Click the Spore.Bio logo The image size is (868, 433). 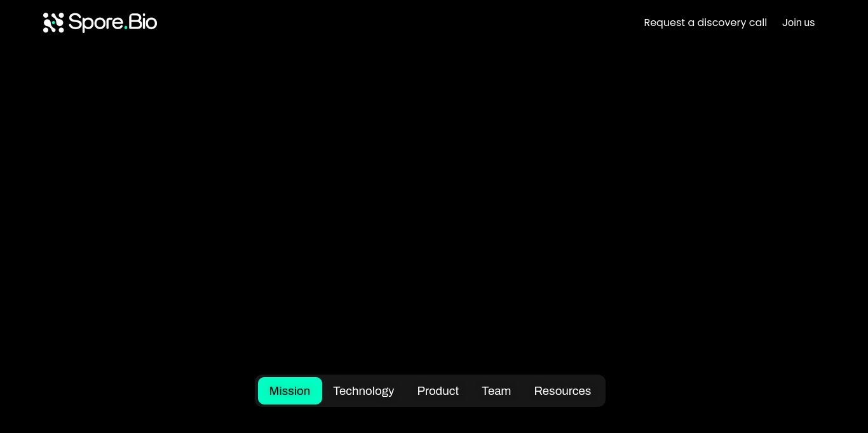[x=100, y=22]
